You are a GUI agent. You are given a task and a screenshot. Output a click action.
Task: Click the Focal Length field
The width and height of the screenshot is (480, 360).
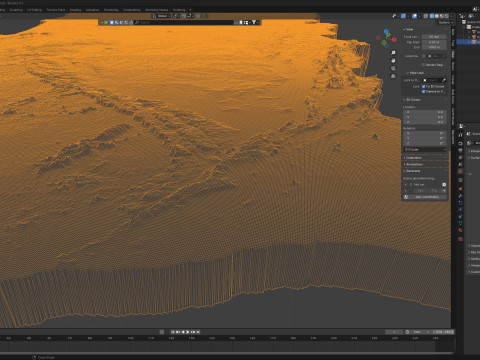tap(434, 37)
